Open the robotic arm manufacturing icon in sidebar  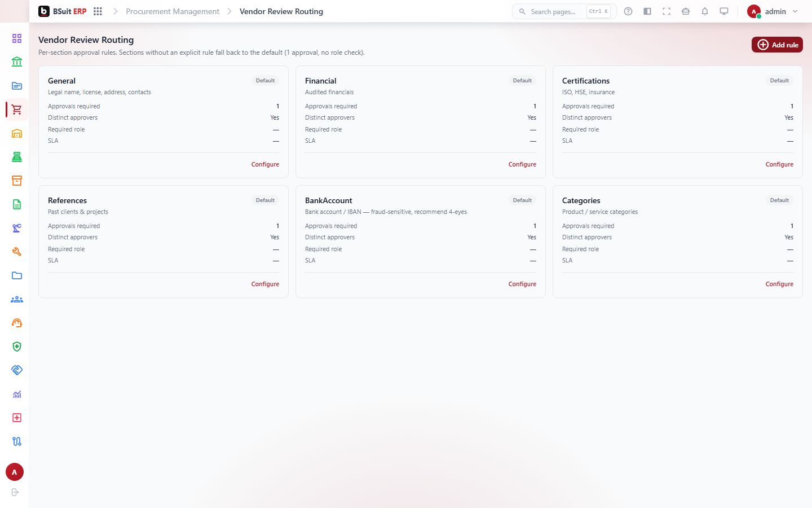17,228
